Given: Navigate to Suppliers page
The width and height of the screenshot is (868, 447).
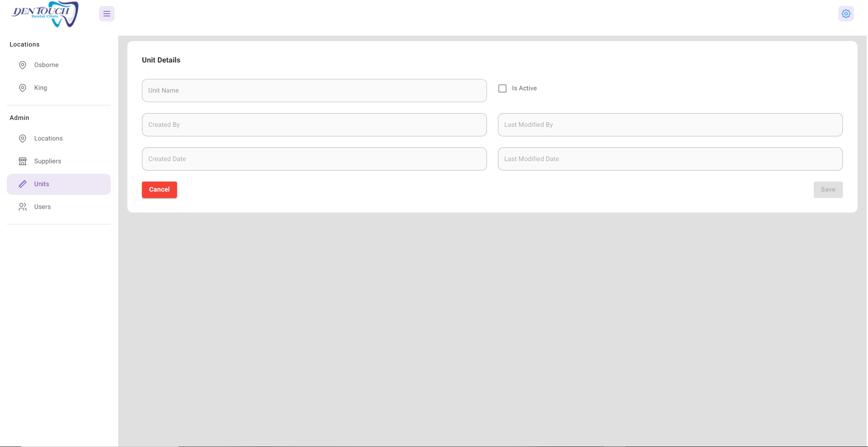Looking at the screenshot, I should 59,161.
